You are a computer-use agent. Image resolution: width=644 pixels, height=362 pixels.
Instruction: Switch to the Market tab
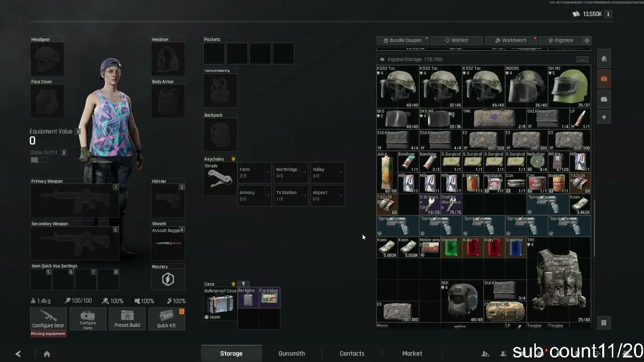412,353
